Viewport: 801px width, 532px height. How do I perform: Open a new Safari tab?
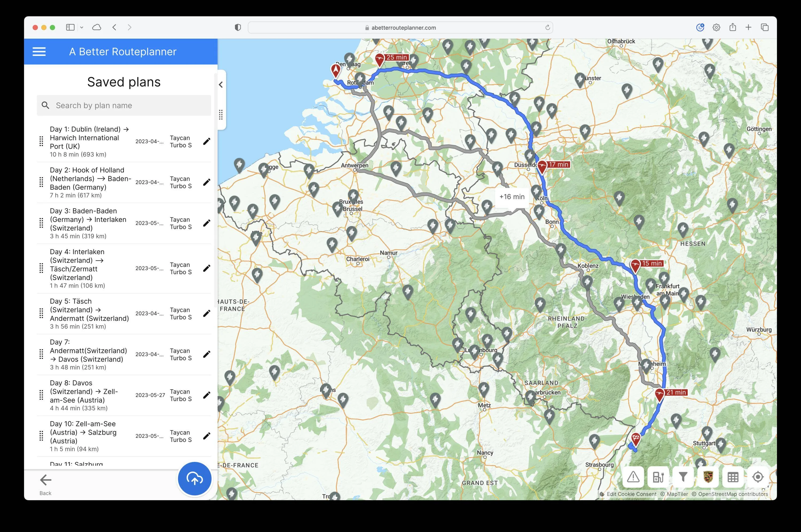[748, 27]
